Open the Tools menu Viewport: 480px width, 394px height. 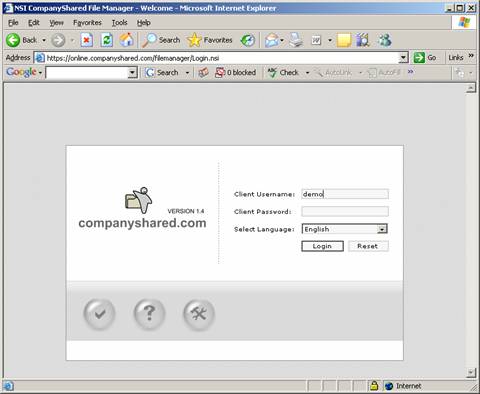[x=119, y=23]
